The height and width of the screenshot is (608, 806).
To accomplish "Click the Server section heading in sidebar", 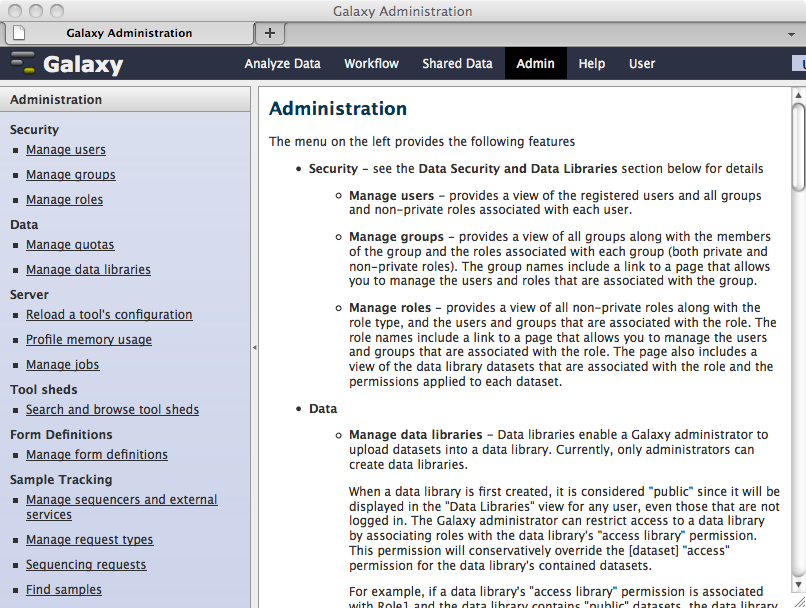I will coord(29,294).
